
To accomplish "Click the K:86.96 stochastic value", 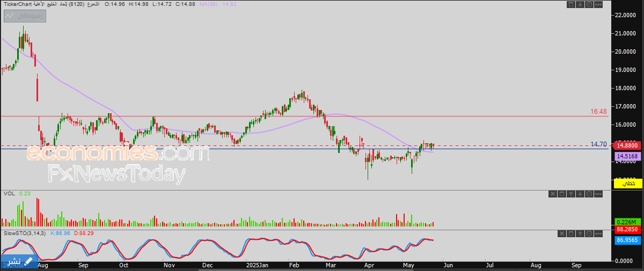I will (61, 233).
